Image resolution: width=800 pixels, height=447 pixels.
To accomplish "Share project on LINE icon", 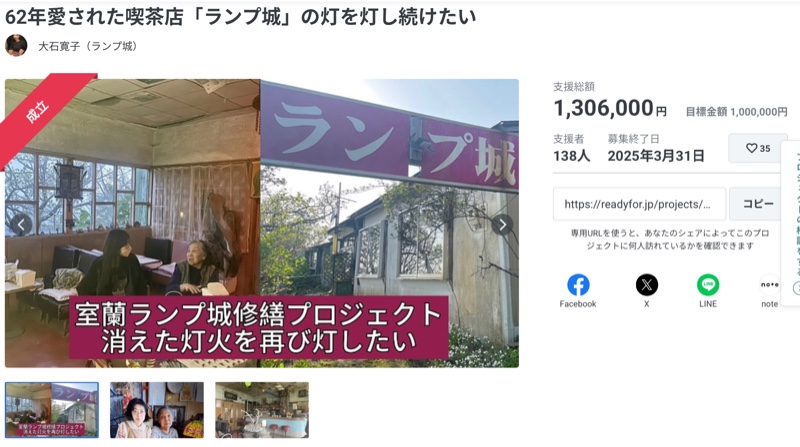I will [708, 285].
